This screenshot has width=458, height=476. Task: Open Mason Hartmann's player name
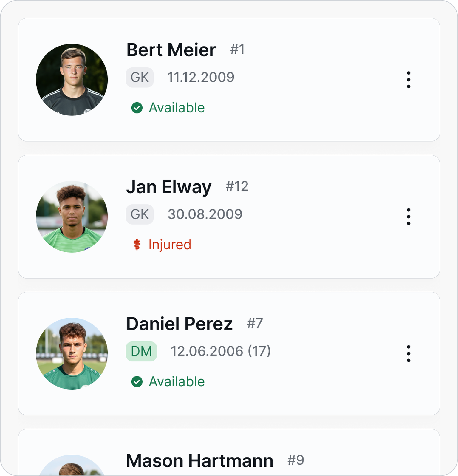click(200, 461)
